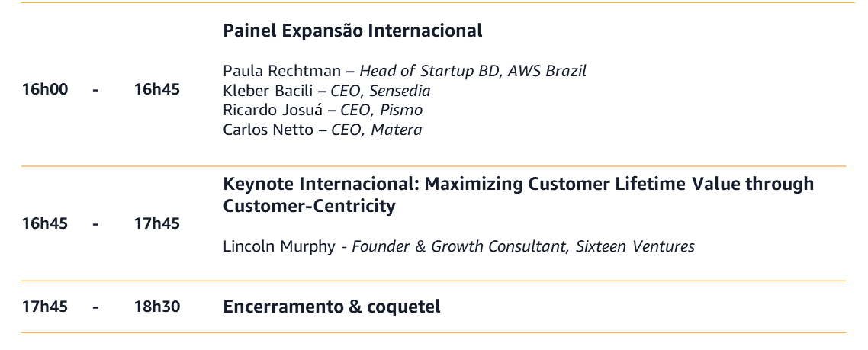Click Ricardo Josuá CEO Pismo line
Viewport: 868px width, 350px height.
click(x=323, y=110)
